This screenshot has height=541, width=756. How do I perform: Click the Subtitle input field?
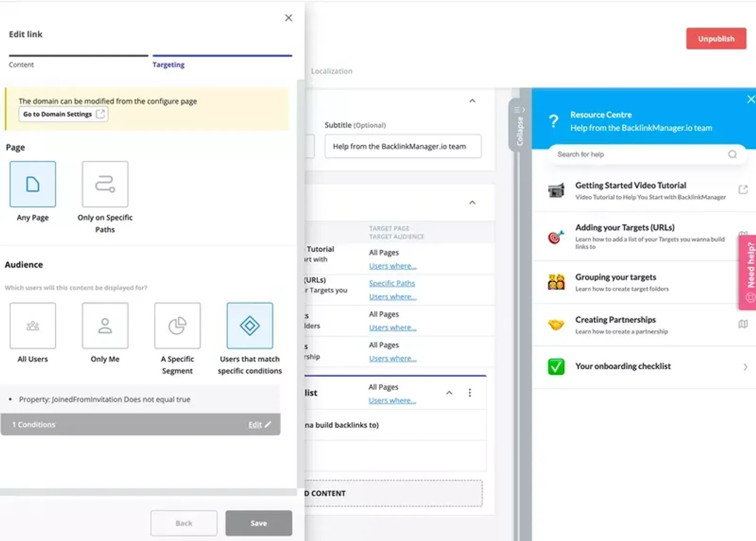pyautogui.click(x=403, y=146)
